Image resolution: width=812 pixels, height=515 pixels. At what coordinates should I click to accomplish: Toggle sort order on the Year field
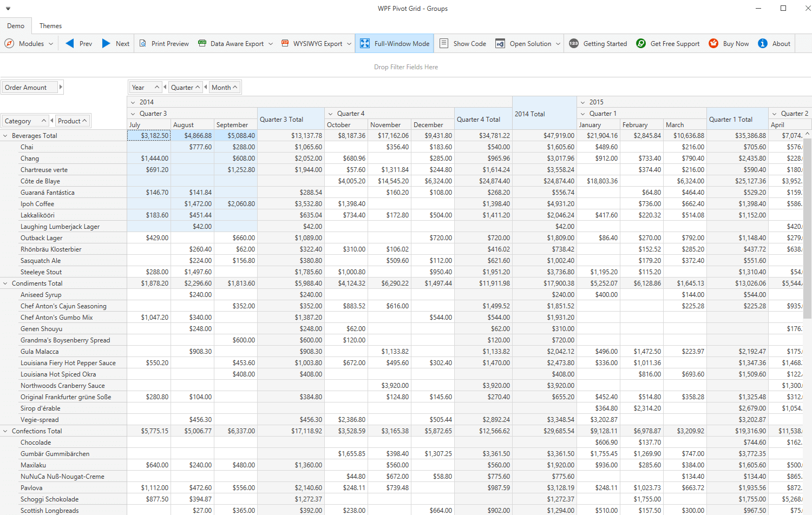[x=157, y=87]
